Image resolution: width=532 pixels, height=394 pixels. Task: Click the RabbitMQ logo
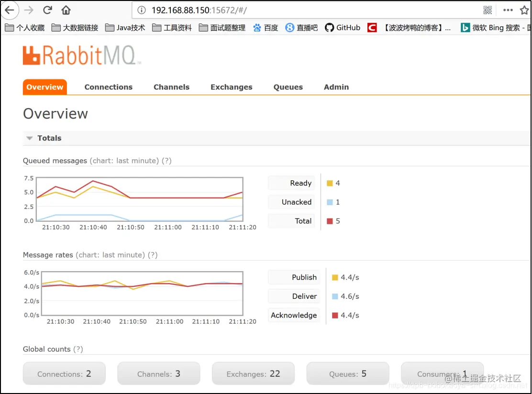coord(81,55)
